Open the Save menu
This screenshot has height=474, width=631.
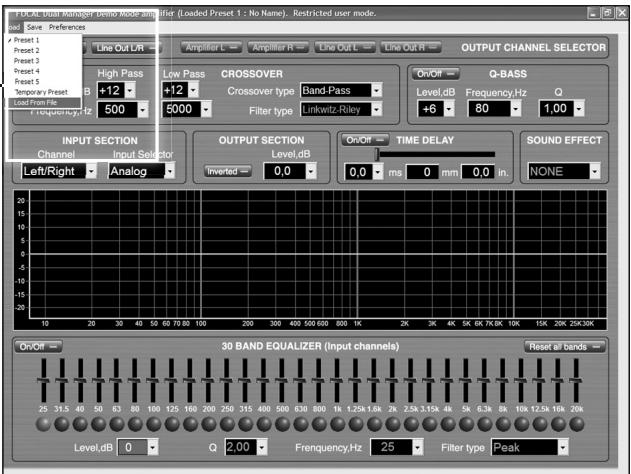click(35, 27)
